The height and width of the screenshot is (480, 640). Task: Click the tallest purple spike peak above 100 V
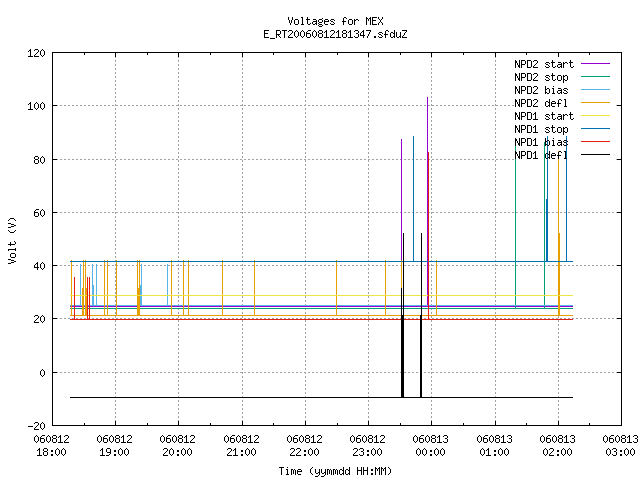coord(427,98)
